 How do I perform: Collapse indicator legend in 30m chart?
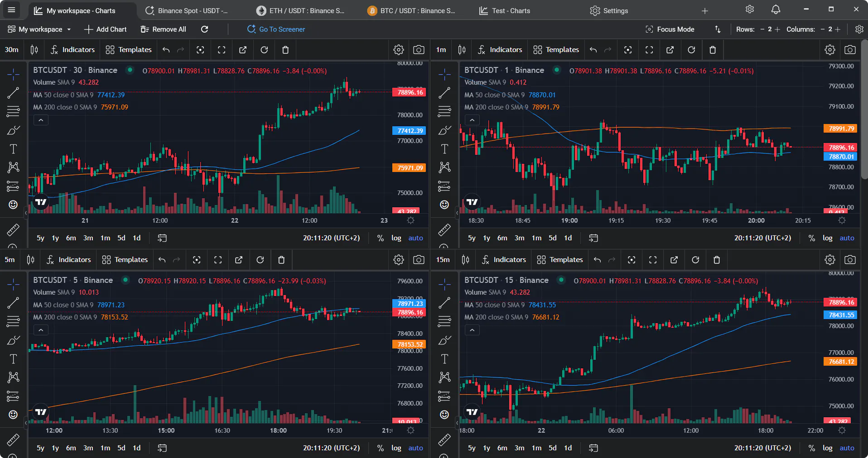pyautogui.click(x=41, y=120)
